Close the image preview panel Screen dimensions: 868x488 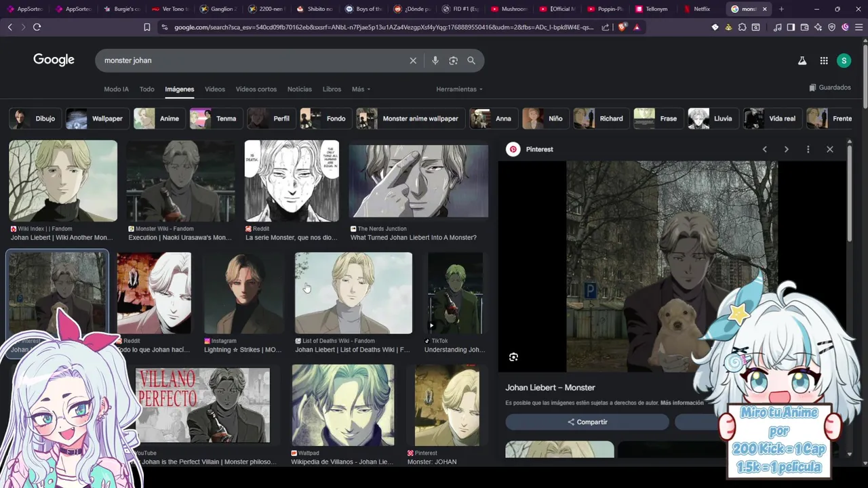tap(829, 149)
